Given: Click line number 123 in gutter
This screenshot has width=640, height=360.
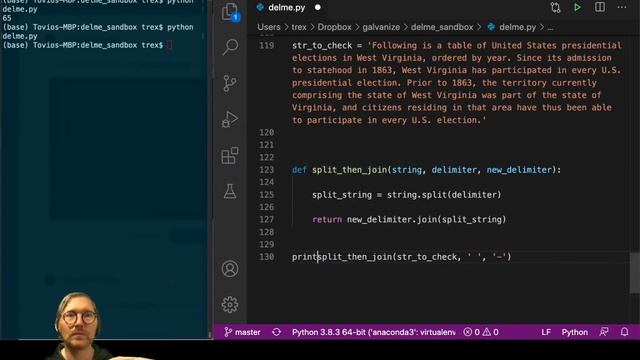Looking at the screenshot, I should (267, 170).
